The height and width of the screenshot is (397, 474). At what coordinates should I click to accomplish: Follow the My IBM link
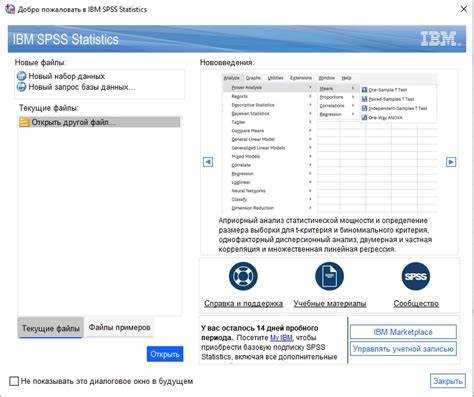tap(281, 338)
